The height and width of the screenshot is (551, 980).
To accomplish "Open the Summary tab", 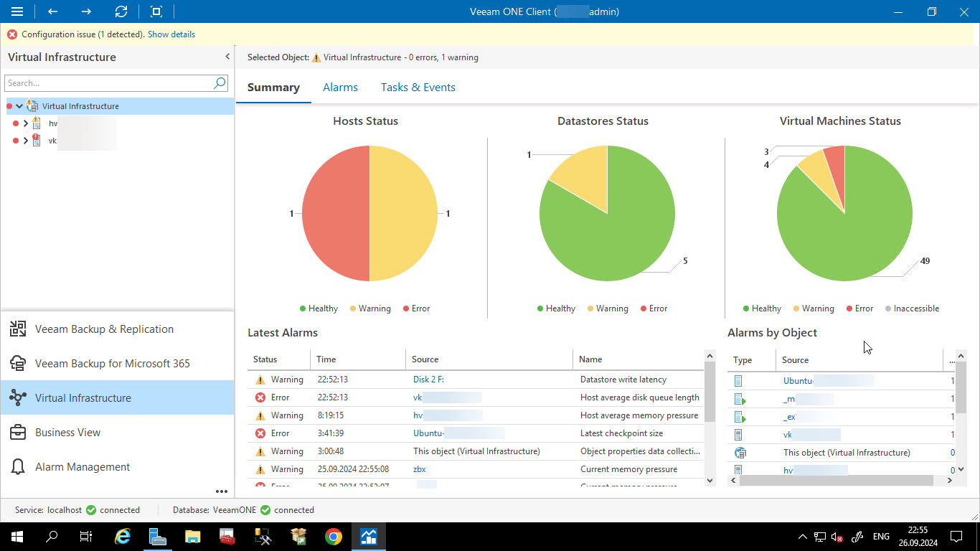I will click(273, 88).
